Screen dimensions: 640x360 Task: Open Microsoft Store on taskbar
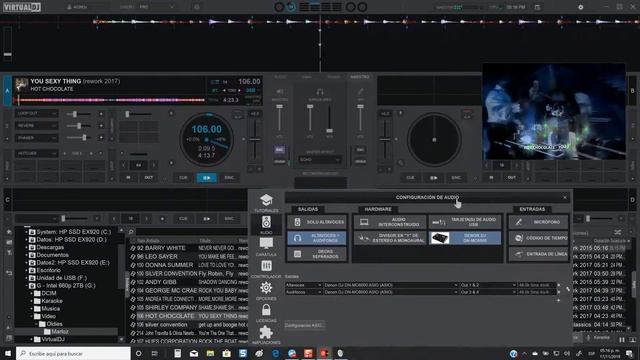(227, 353)
